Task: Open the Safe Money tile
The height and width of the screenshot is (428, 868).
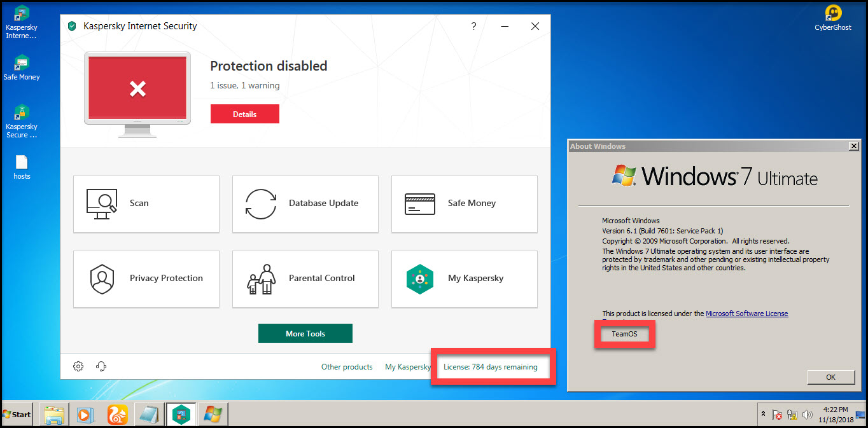Action: click(465, 204)
